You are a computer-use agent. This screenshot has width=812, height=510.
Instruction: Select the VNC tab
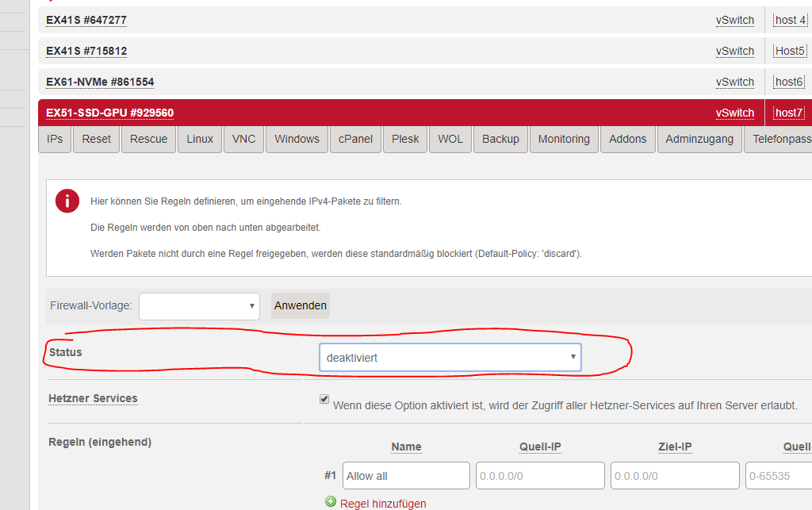coord(243,139)
